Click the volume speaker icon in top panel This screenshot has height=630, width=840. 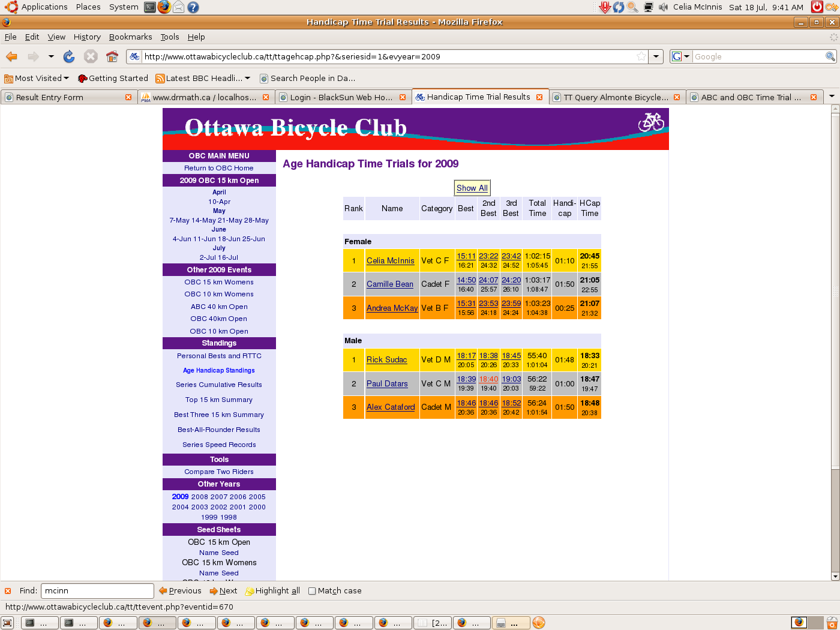[663, 7]
